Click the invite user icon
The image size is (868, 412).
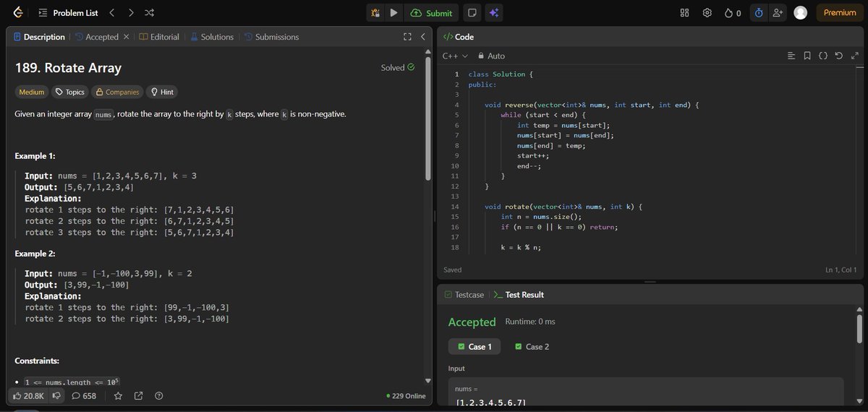click(778, 13)
